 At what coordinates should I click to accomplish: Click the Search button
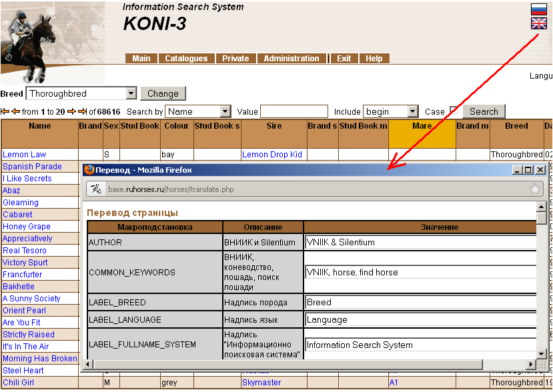(484, 112)
